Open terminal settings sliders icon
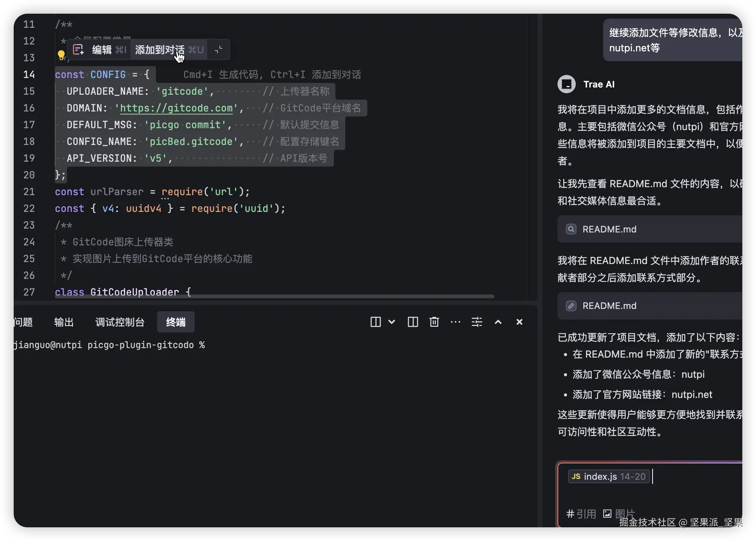Image resolution: width=756 pixels, height=541 pixels. (476, 322)
